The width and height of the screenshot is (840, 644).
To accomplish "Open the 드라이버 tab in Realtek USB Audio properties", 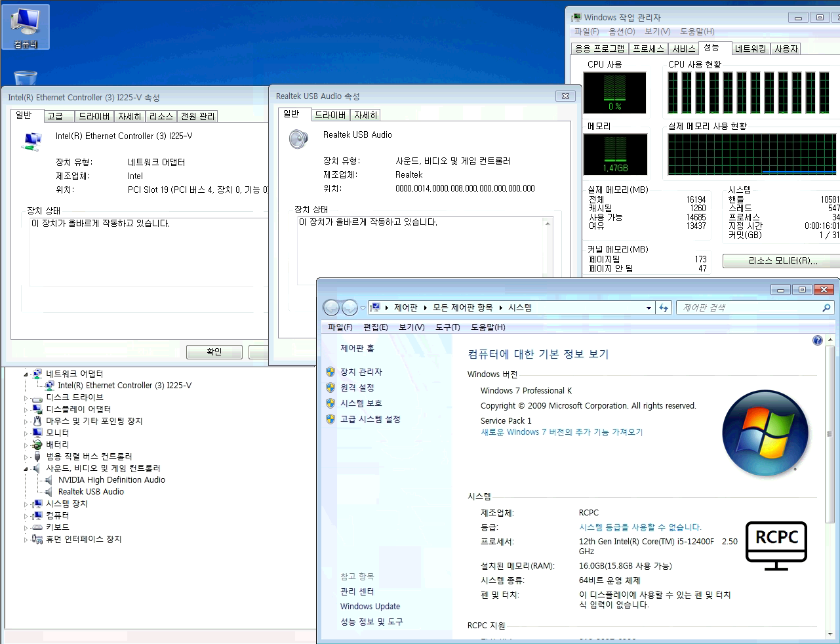I will pyautogui.click(x=330, y=115).
